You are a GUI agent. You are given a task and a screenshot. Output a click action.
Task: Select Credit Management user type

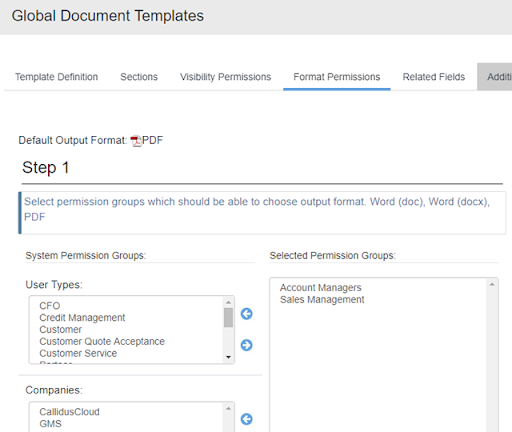pyautogui.click(x=82, y=318)
